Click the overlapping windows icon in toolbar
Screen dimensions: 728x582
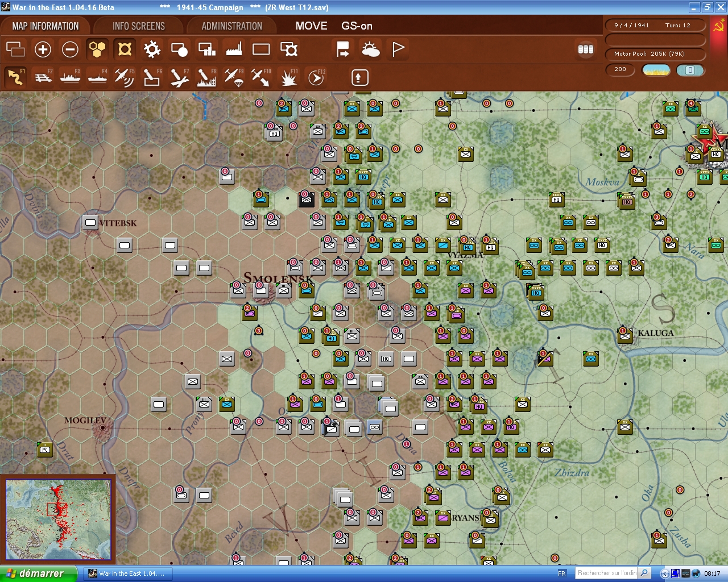tap(15, 49)
